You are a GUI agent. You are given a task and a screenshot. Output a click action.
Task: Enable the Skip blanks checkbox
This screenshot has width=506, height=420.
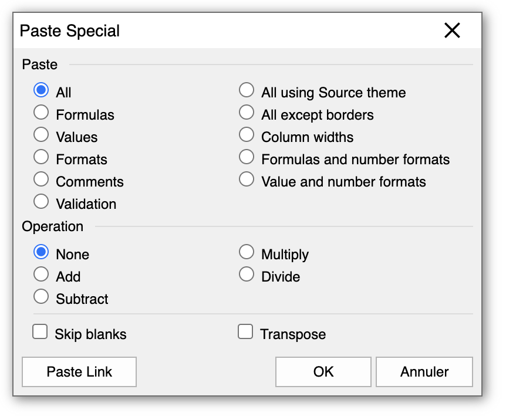(x=40, y=333)
